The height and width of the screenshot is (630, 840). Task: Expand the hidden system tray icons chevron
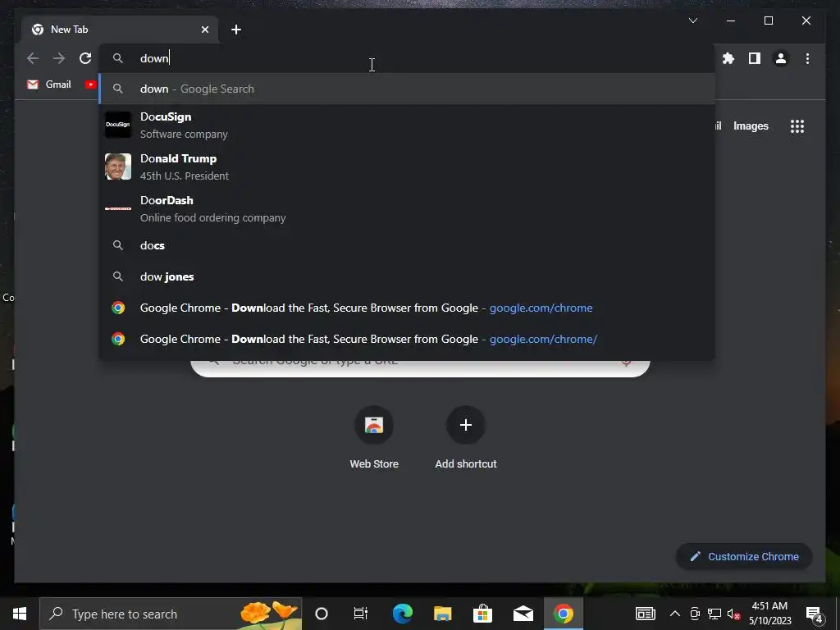(675, 614)
